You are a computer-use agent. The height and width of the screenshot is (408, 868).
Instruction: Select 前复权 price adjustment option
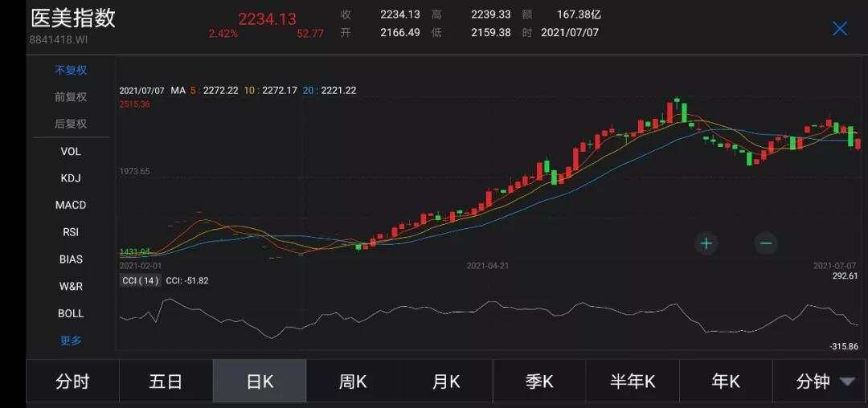pyautogui.click(x=71, y=97)
